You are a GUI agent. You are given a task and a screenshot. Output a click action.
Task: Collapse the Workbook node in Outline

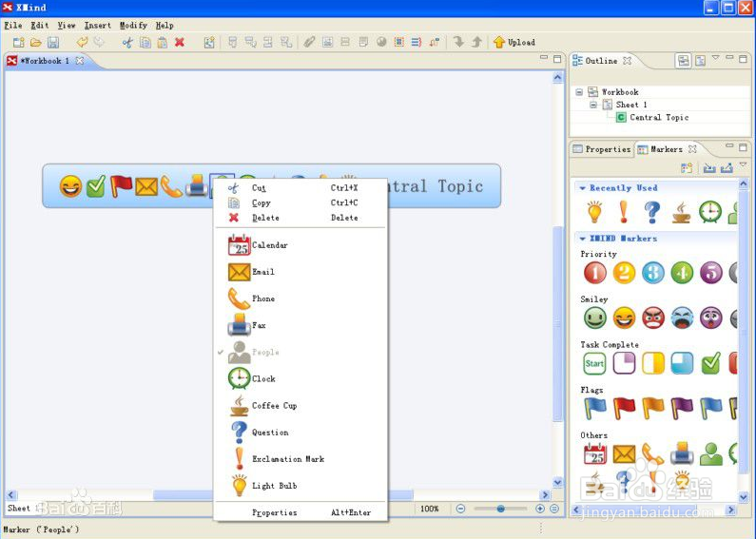579,92
